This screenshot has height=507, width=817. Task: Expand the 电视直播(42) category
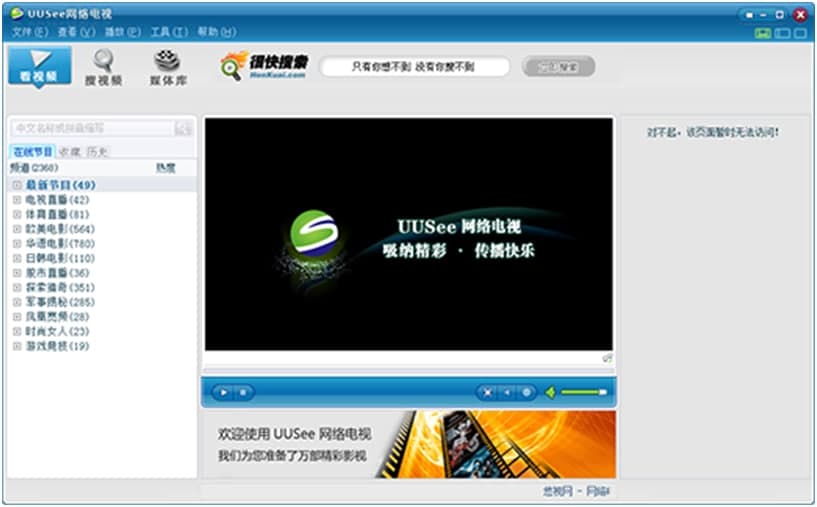pos(17,200)
